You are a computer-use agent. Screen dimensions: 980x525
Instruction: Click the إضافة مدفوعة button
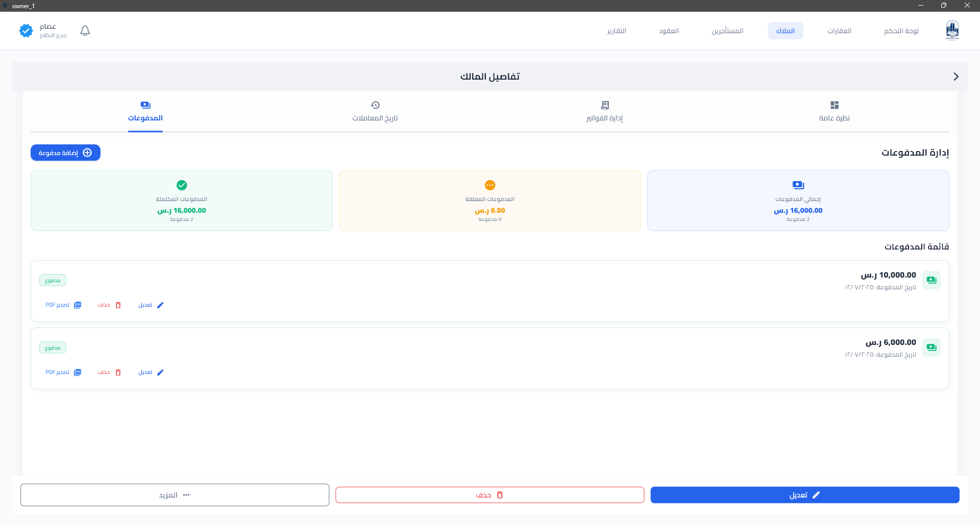(65, 153)
